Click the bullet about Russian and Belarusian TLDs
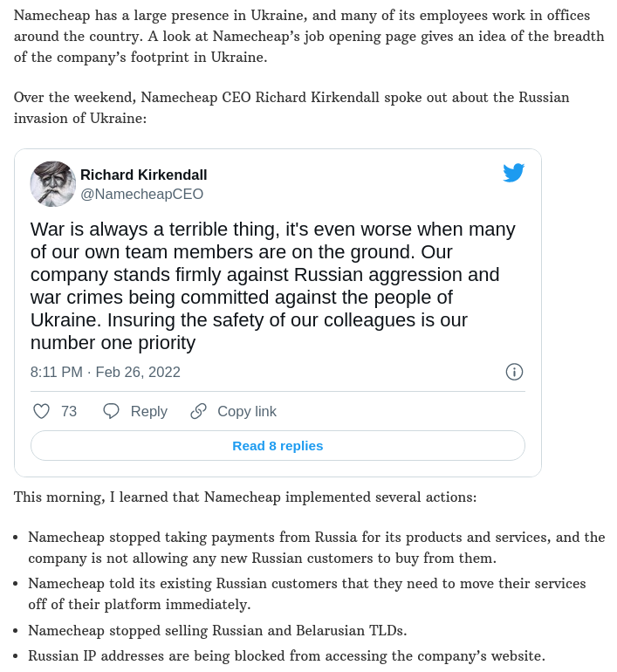This screenshot has height=672, width=617. tap(217, 630)
